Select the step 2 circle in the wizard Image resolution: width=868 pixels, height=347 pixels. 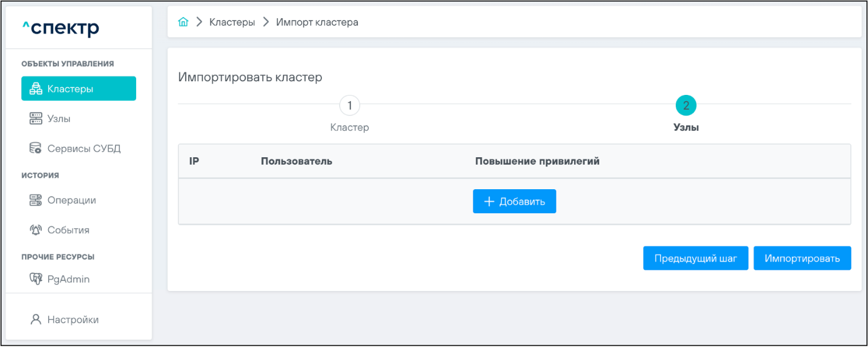686,105
